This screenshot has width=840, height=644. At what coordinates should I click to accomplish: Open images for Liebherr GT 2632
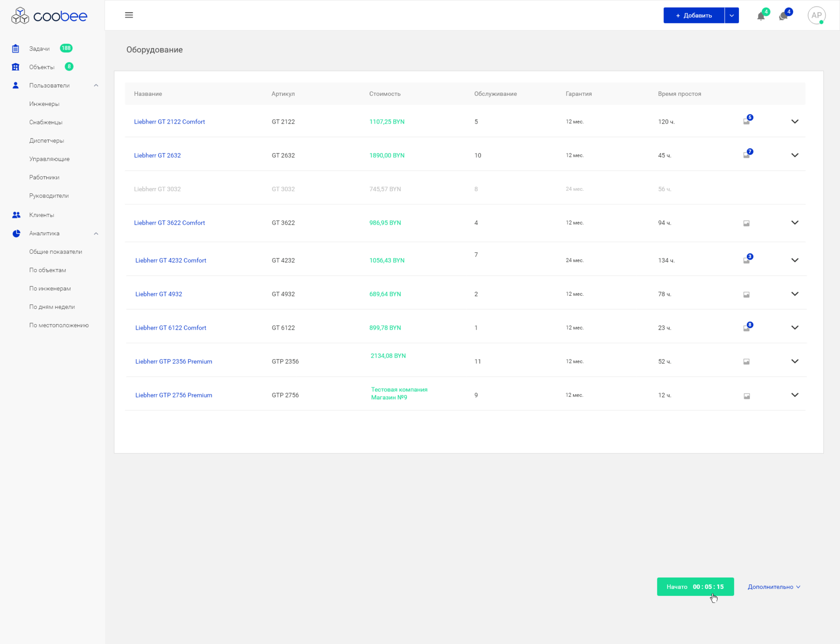(747, 155)
